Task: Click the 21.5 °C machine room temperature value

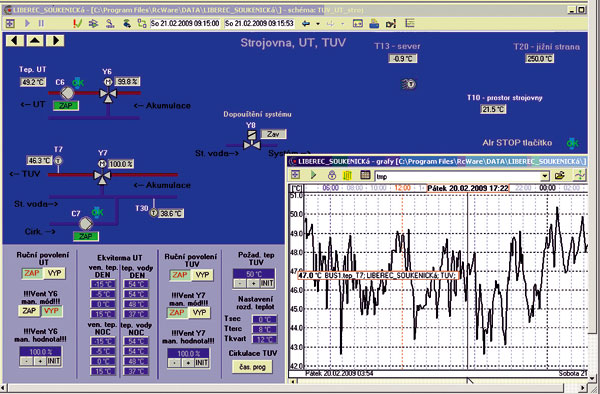Action: [493, 109]
